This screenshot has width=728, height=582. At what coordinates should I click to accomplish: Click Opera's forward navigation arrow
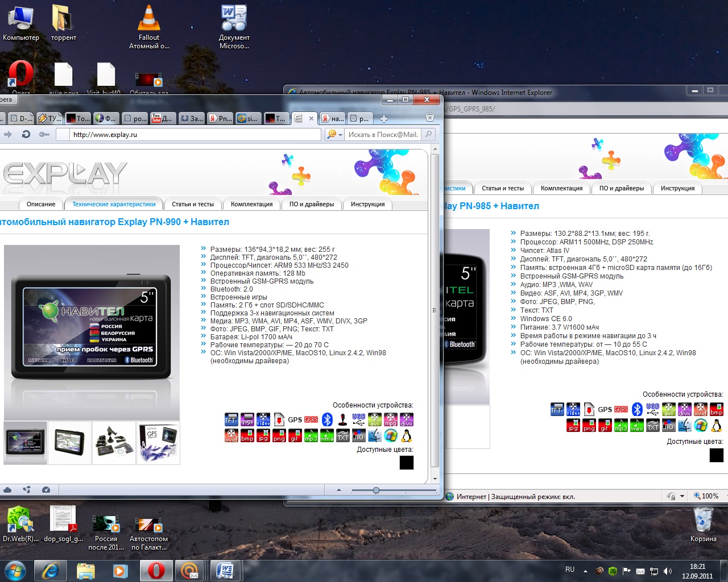pos(8,134)
